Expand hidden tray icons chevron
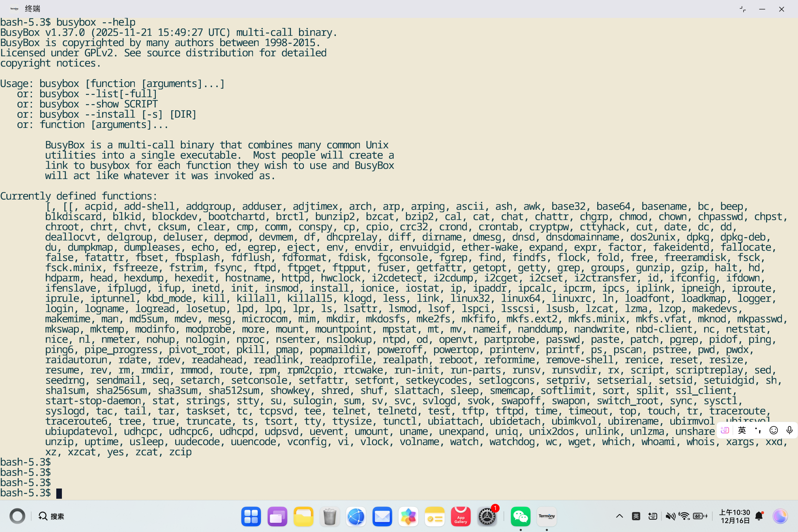 coord(619,516)
